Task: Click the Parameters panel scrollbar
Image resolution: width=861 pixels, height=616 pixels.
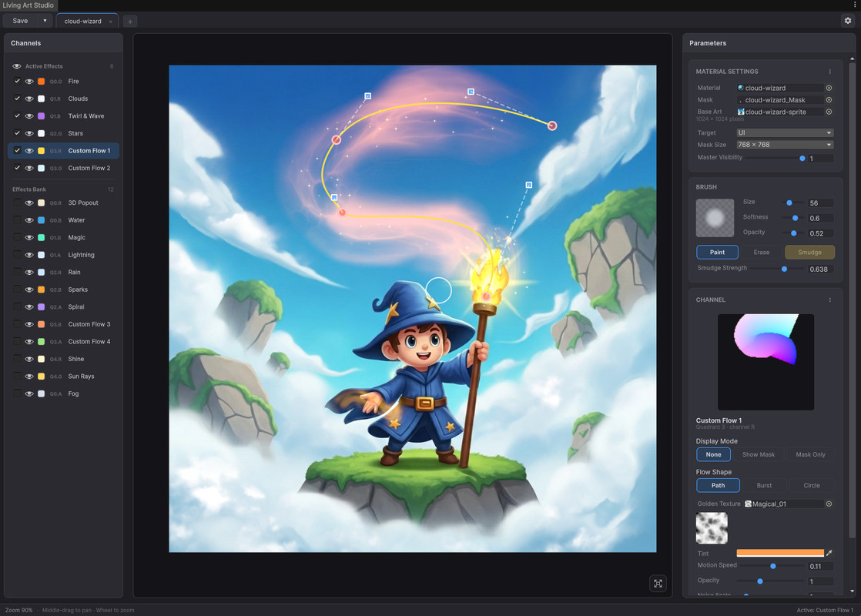Action: pos(852,300)
